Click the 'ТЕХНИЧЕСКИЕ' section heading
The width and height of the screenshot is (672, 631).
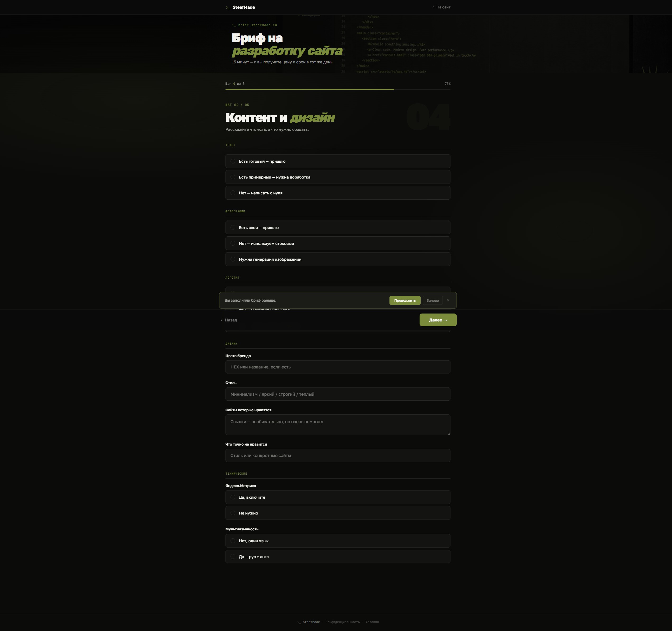pyautogui.click(x=236, y=474)
